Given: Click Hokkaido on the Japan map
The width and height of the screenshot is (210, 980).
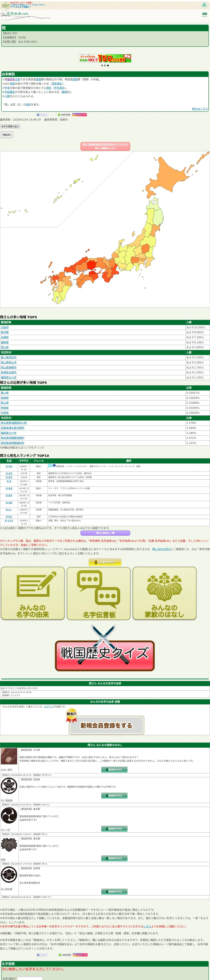Looking at the screenshot, I should [x=165, y=177].
